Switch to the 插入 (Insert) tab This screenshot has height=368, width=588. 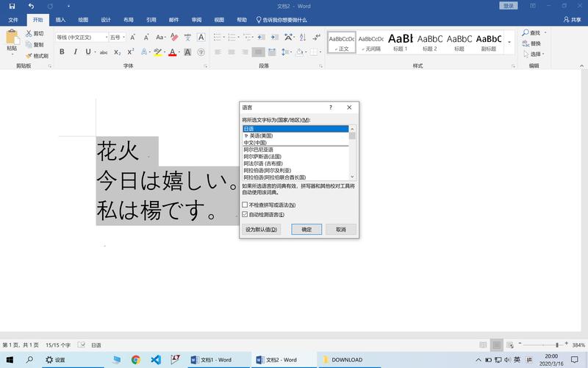click(60, 20)
